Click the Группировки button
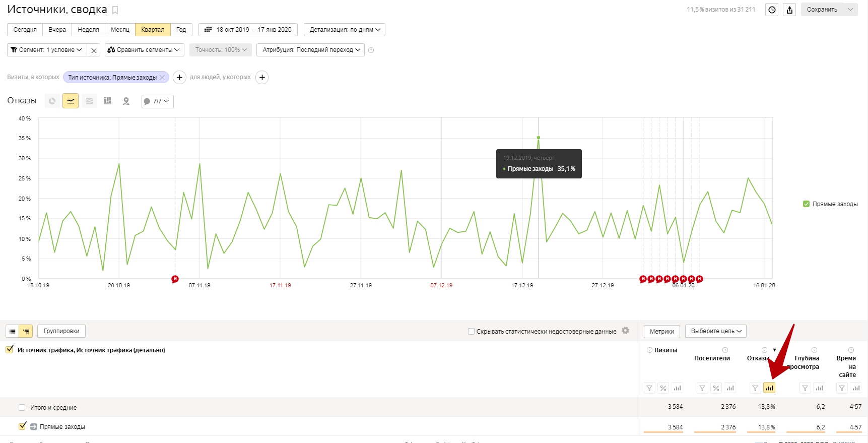 pos(61,331)
